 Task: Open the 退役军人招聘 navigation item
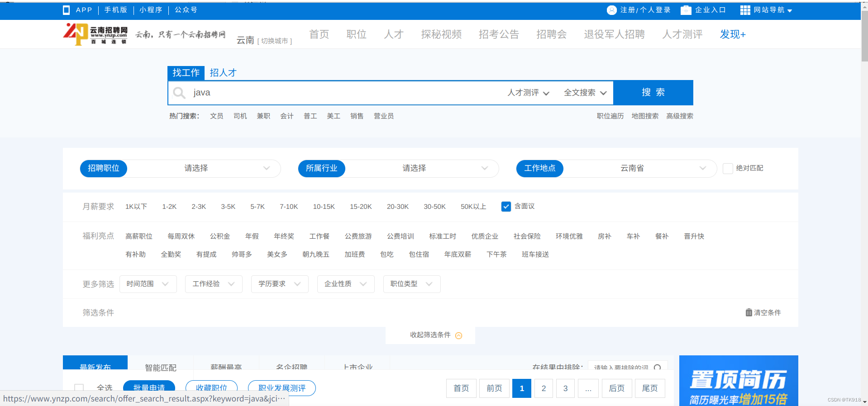(614, 34)
